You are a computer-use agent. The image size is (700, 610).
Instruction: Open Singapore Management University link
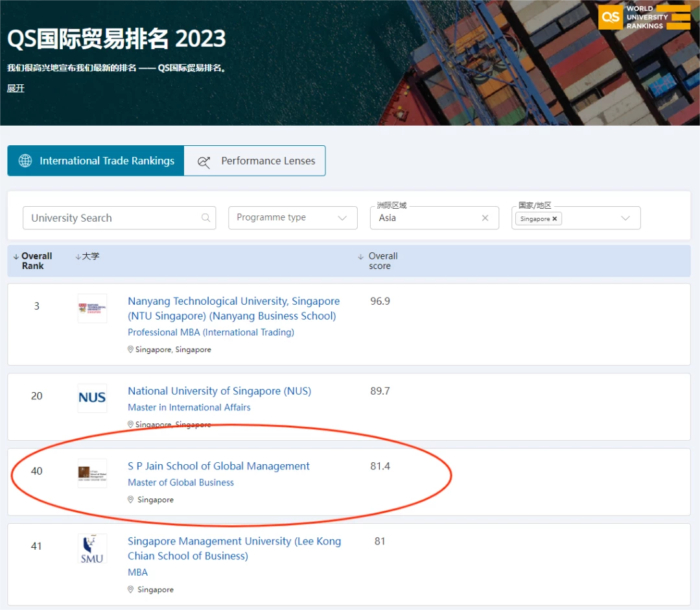(x=235, y=548)
